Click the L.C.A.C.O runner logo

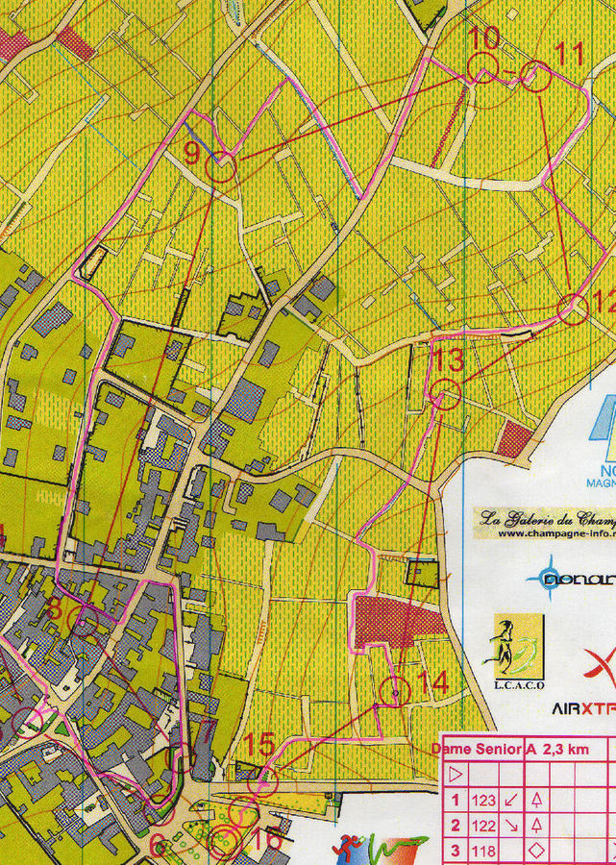pos(519,654)
